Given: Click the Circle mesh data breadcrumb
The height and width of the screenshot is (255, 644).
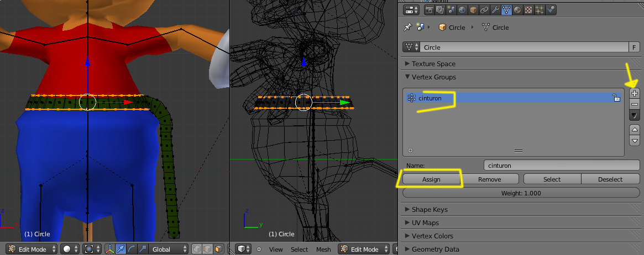Looking at the screenshot, I should [x=495, y=28].
